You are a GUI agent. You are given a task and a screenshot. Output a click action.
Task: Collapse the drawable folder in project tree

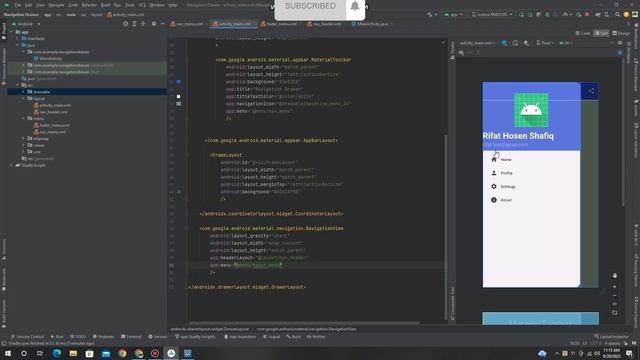click(23, 92)
